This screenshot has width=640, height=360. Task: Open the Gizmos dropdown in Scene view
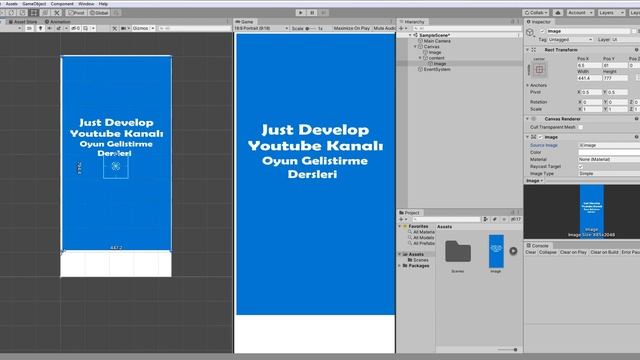pos(144,28)
